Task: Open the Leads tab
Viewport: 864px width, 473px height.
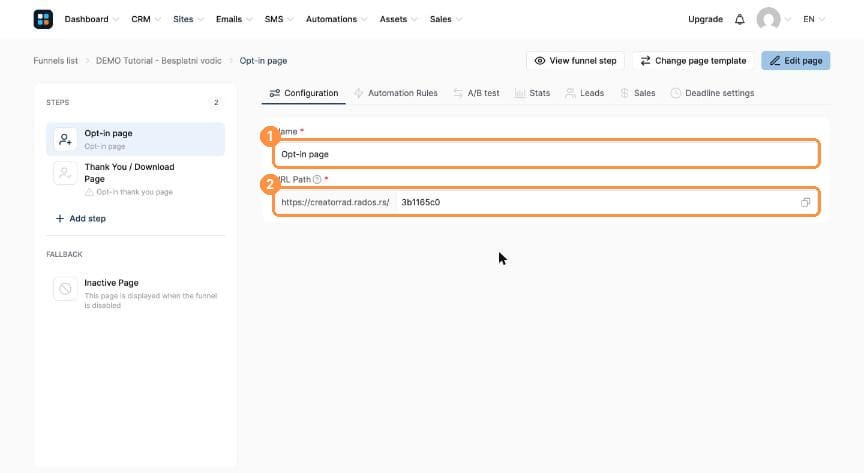Action: pyautogui.click(x=585, y=93)
